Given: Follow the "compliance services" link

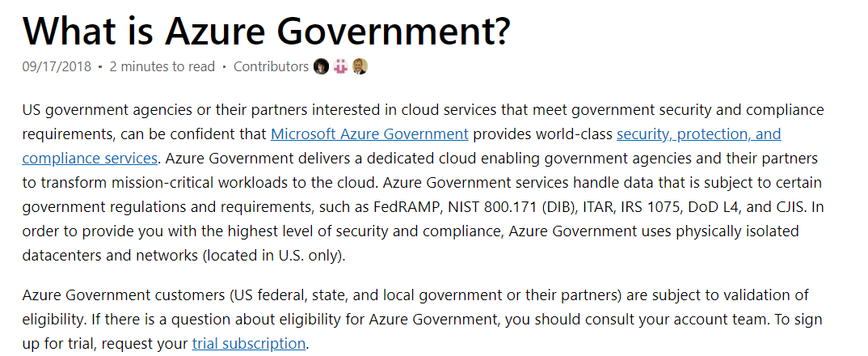Looking at the screenshot, I should click(x=90, y=158).
